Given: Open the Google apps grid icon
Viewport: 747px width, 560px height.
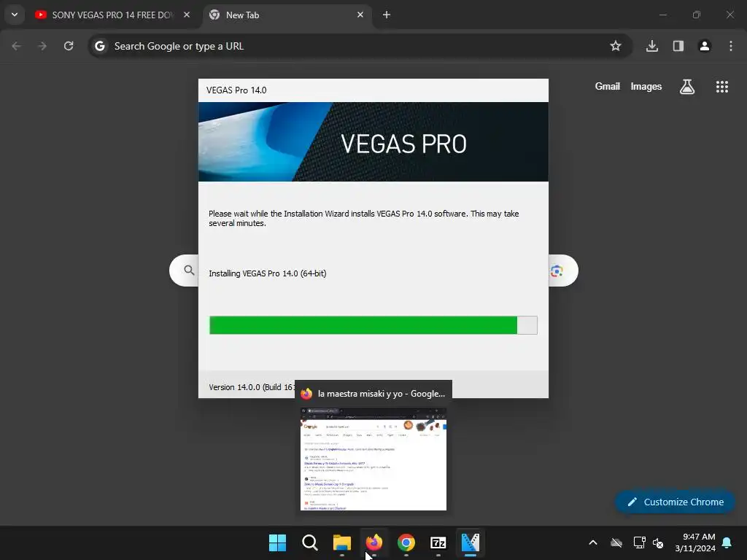Looking at the screenshot, I should [x=722, y=87].
